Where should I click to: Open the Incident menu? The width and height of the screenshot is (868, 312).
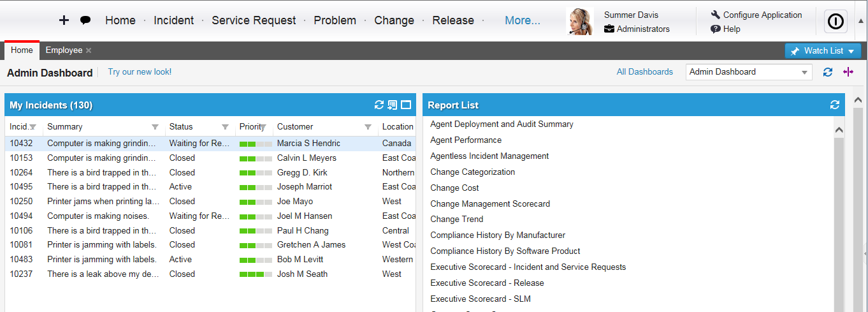173,20
